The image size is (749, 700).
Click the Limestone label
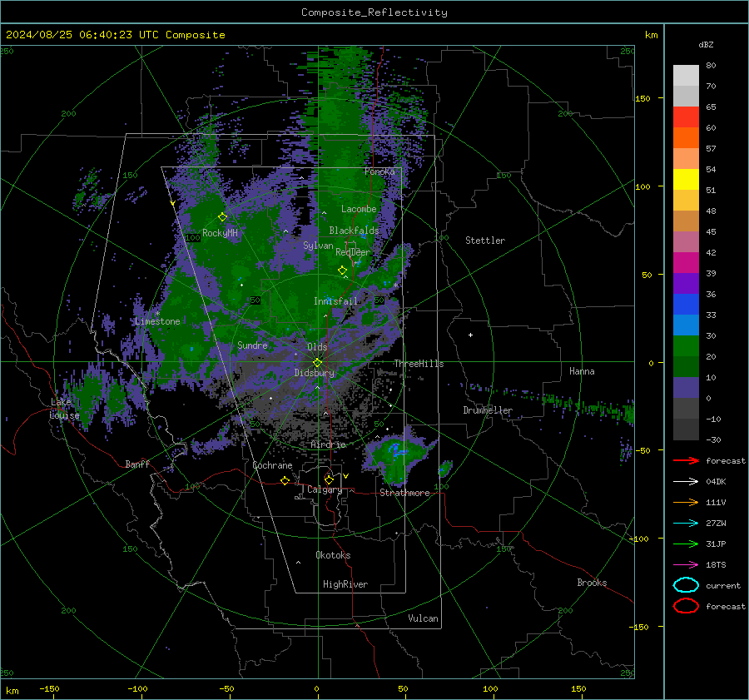tap(157, 321)
